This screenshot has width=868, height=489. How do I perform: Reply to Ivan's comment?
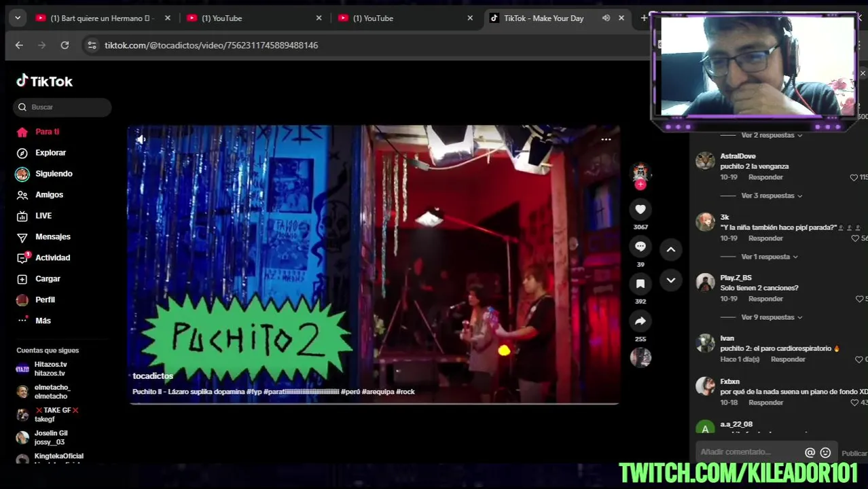click(788, 359)
